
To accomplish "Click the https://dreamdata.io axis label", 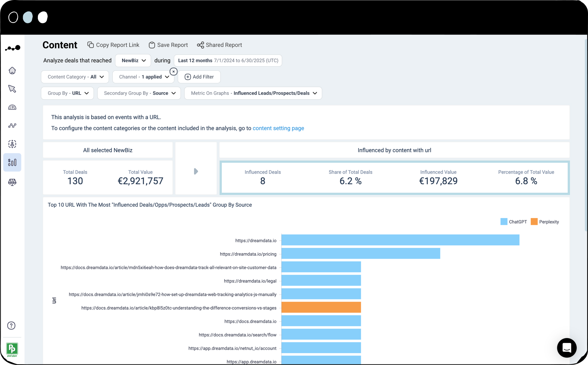I will click(256, 241).
